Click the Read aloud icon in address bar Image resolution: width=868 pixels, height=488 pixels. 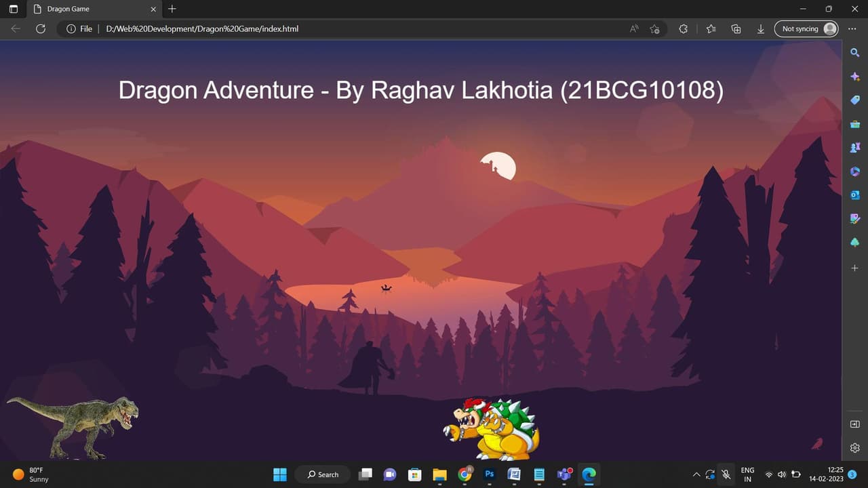click(634, 29)
